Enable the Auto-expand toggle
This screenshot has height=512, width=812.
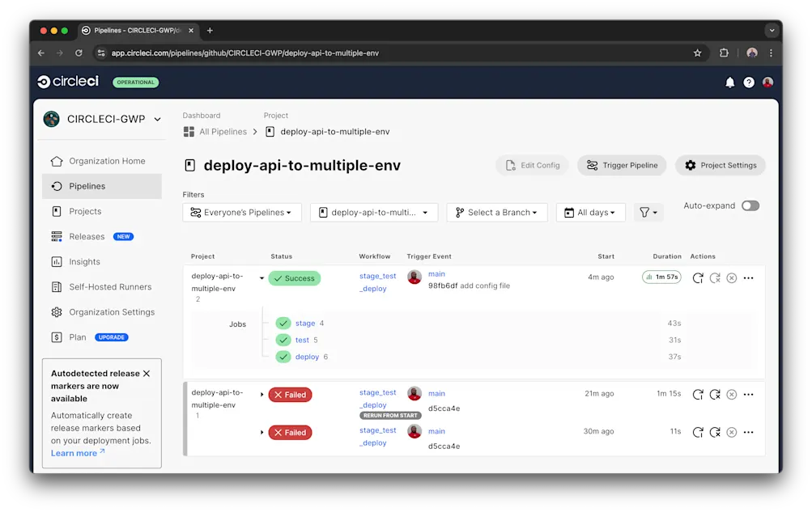pyautogui.click(x=750, y=205)
